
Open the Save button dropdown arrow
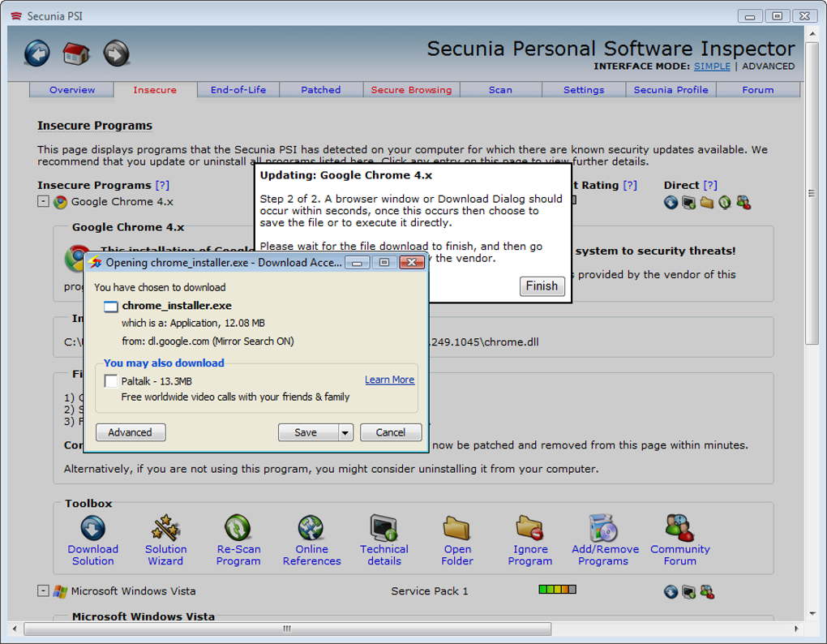pos(345,432)
